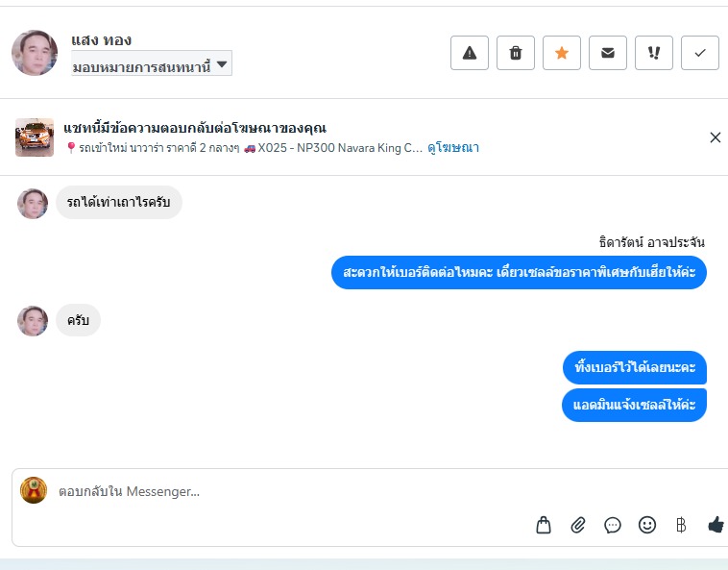Focus the Messenger reply text field
Viewport: 728px width, 570px height.
click(x=288, y=491)
